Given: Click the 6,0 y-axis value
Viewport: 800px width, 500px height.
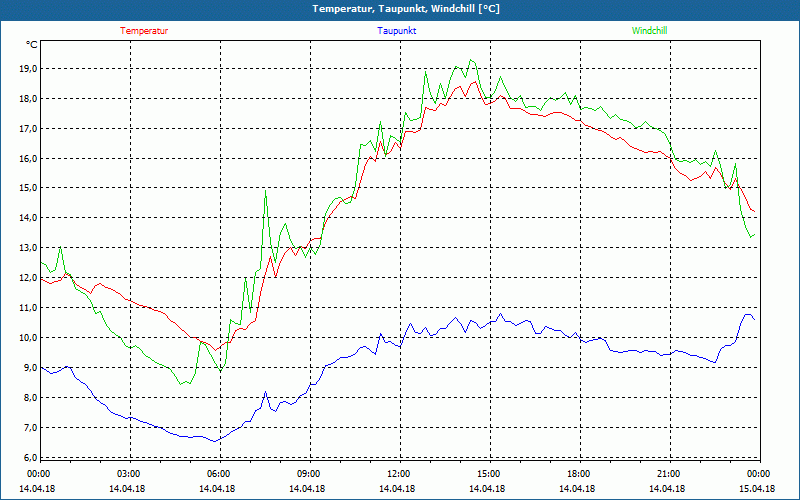Looking at the screenshot, I should 30,457.
